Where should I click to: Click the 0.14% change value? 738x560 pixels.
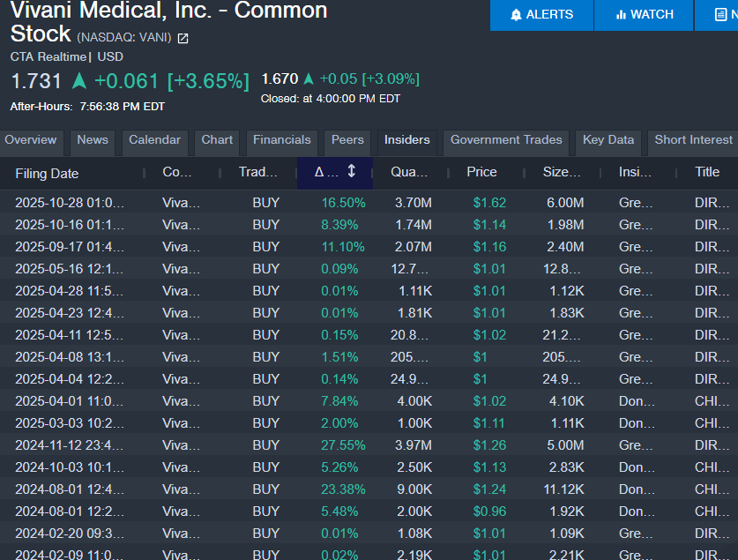[x=339, y=379]
